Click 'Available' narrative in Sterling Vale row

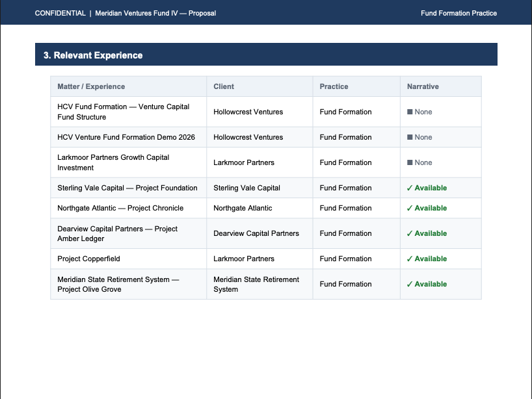tap(427, 188)
